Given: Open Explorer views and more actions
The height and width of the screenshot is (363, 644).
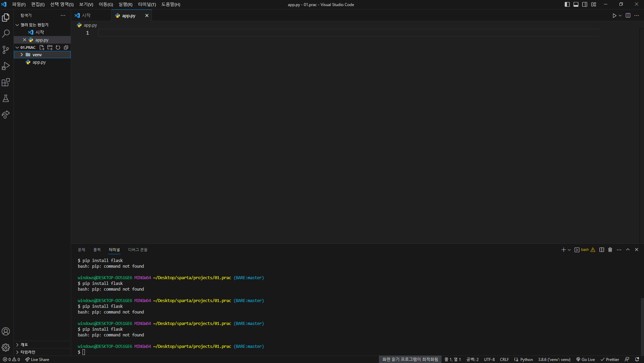Looking at the screenshot, I should (x=63, y=15).
